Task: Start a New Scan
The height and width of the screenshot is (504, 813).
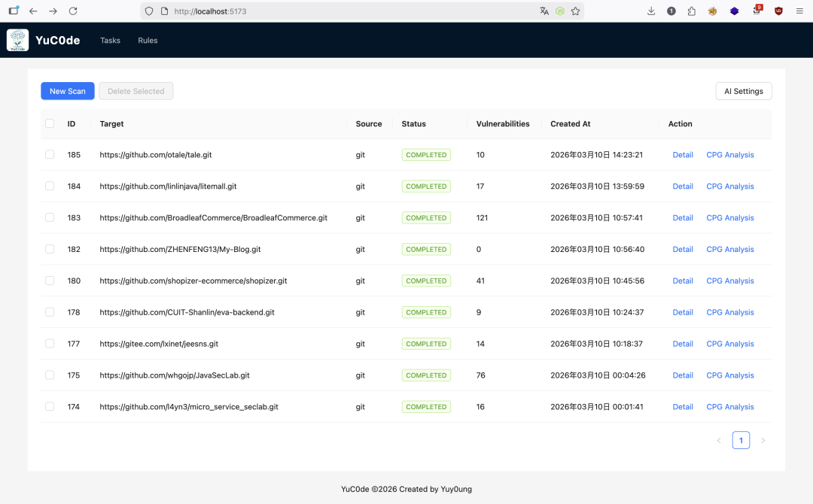Action: 68,91
